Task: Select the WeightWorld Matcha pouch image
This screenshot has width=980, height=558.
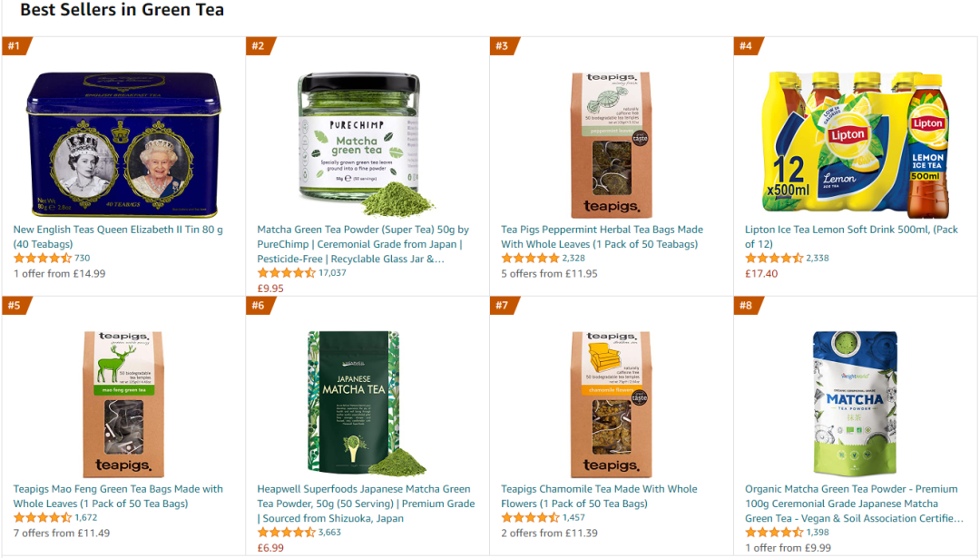Action: point(855,405)
